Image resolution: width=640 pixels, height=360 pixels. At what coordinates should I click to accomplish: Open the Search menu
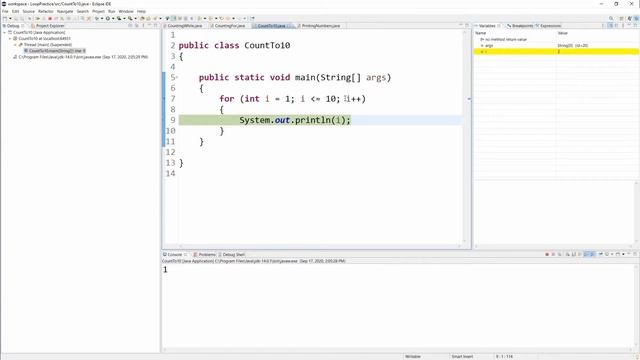tap(82, 11)
